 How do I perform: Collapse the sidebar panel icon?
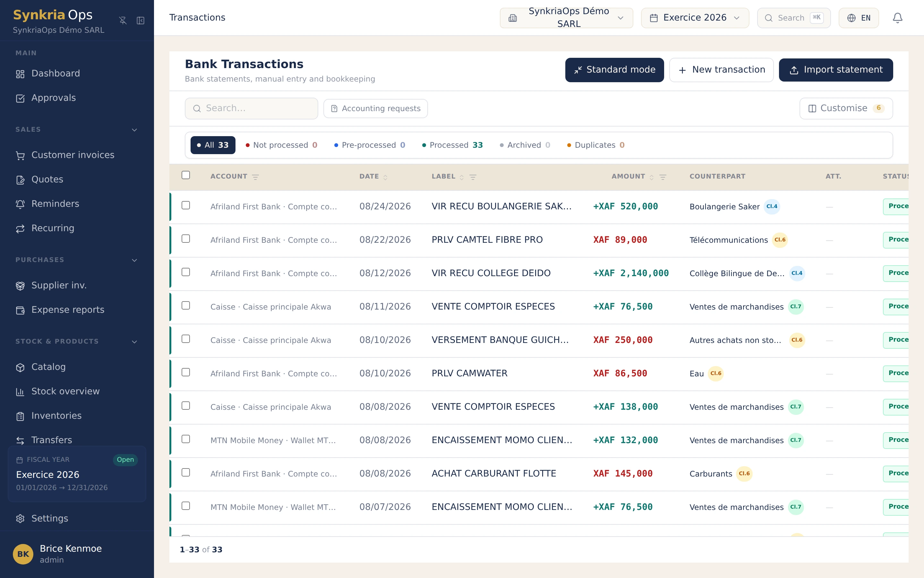tap(141, 21)
